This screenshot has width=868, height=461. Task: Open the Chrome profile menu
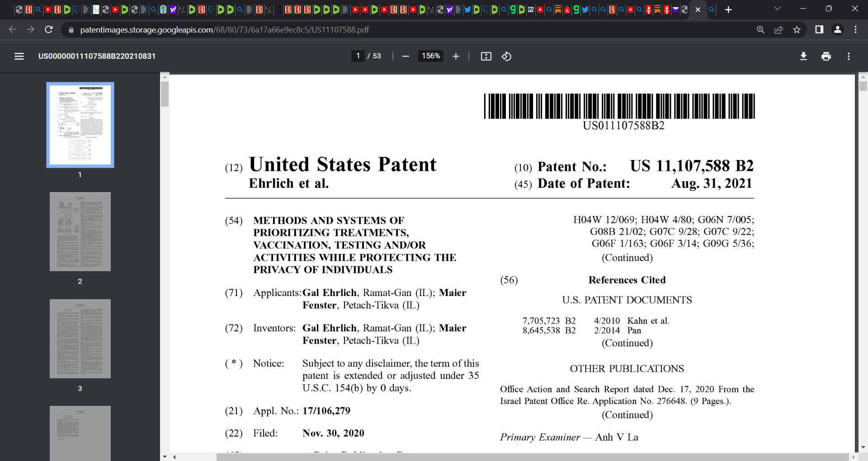click(837, 29)
